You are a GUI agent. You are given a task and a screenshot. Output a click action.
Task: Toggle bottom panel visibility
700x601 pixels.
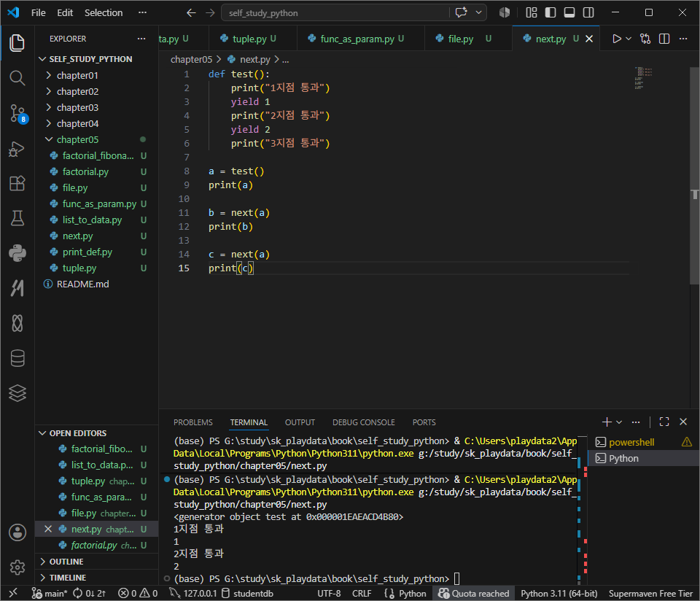pyautogui.click(x=569, y=12)
